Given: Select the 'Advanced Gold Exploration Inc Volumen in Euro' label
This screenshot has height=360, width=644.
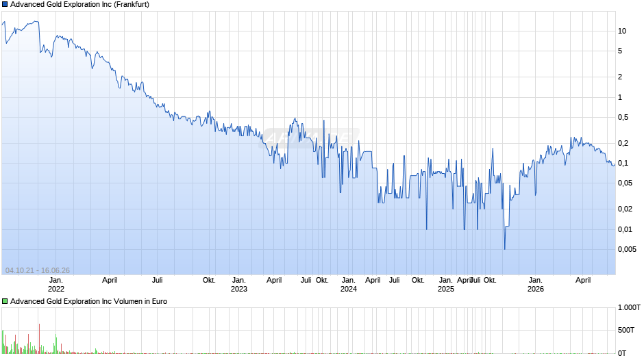Looking at the screenshot, I should (x=88, y=301).
